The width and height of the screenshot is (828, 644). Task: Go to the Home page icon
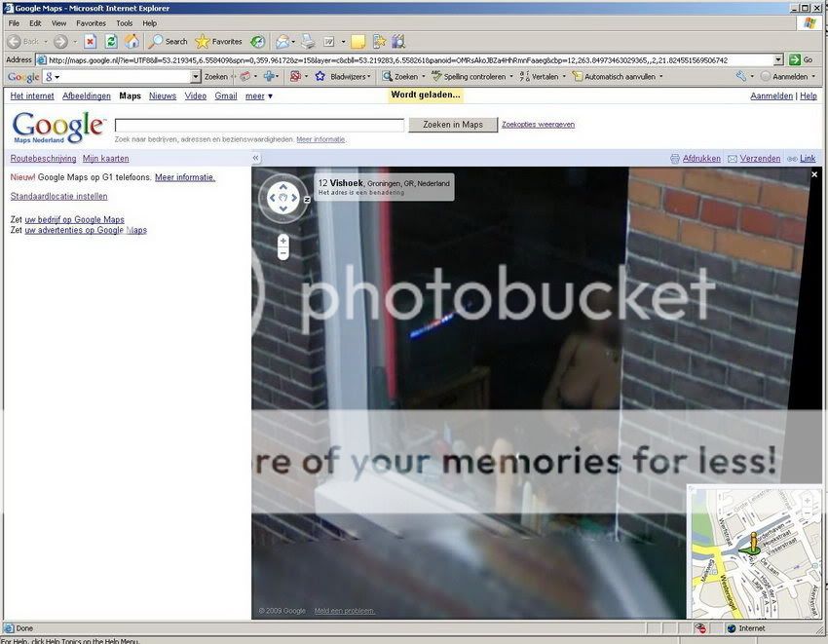pyautogui.click(x=132, y=41)
